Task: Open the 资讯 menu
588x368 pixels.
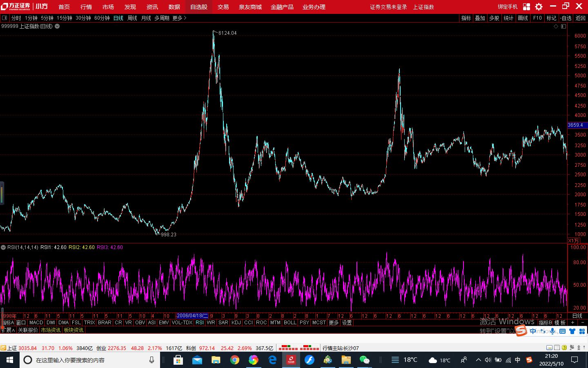Action: (152, 7)
